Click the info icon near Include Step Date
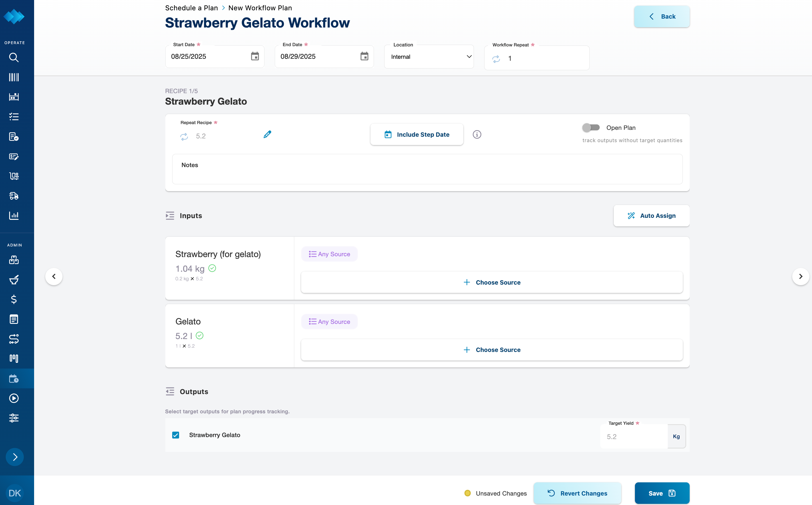 [x=477, y=135]
